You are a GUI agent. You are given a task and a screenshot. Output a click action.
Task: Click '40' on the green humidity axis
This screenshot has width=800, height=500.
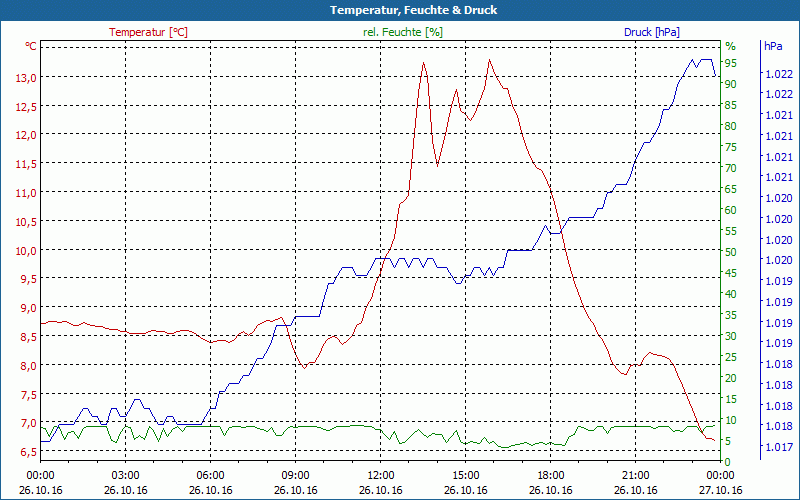click(x=731, y=294)
